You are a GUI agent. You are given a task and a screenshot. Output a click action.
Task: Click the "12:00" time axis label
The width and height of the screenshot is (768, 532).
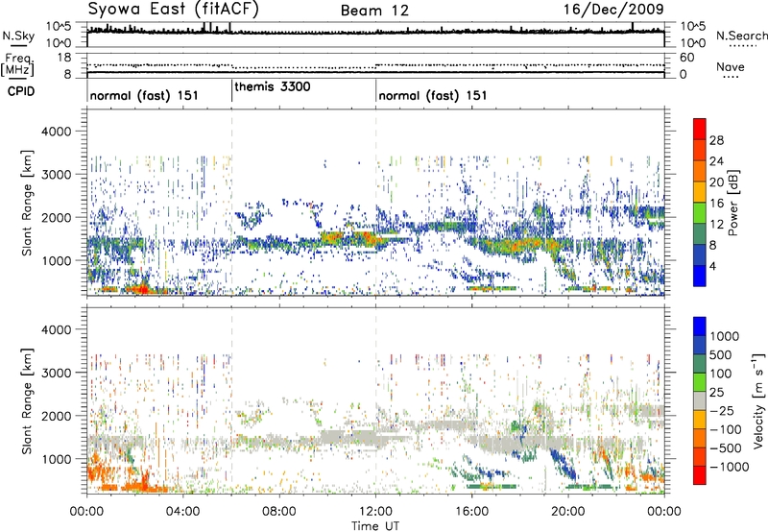[375, 512]
